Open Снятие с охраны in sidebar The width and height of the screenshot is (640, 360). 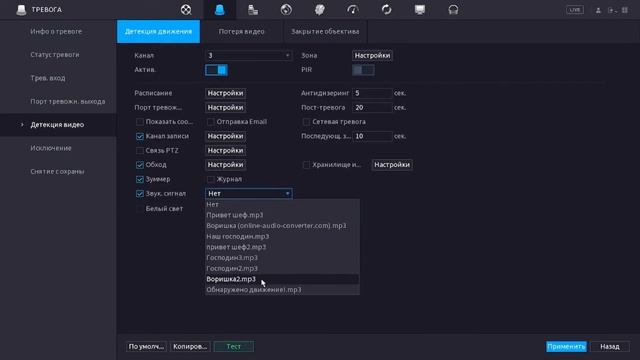coord(58,171)
